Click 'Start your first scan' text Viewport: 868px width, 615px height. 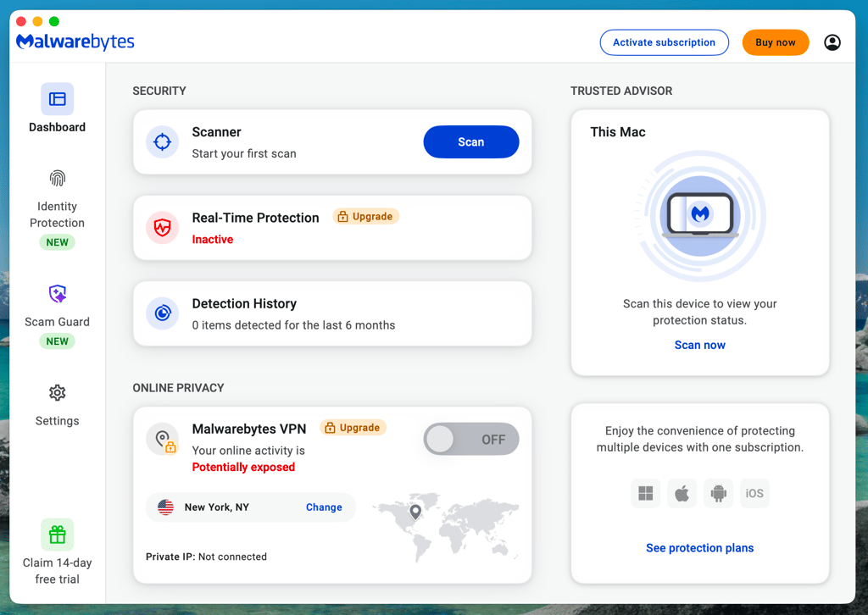pos(244,154)
